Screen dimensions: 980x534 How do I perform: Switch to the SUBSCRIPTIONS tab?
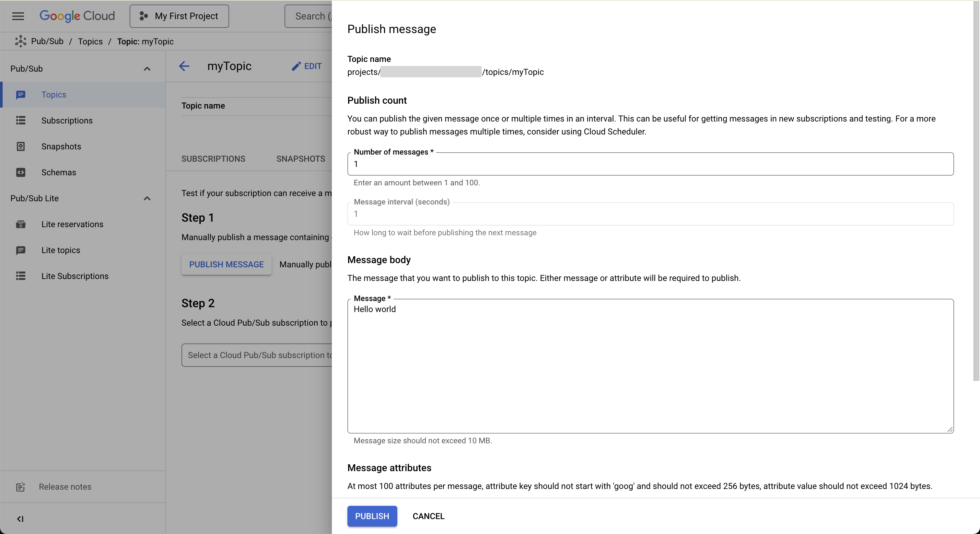tap(213, 158)
